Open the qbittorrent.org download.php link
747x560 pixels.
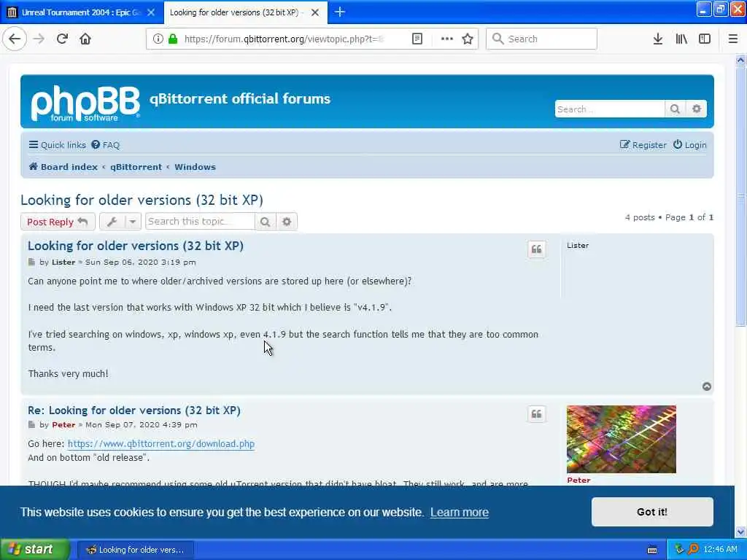(161, 444)
